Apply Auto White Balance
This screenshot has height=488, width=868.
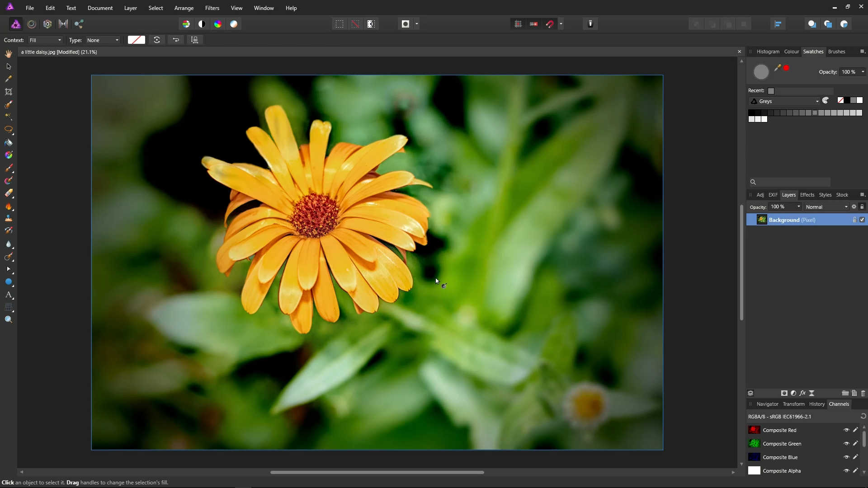pos(234,24)
